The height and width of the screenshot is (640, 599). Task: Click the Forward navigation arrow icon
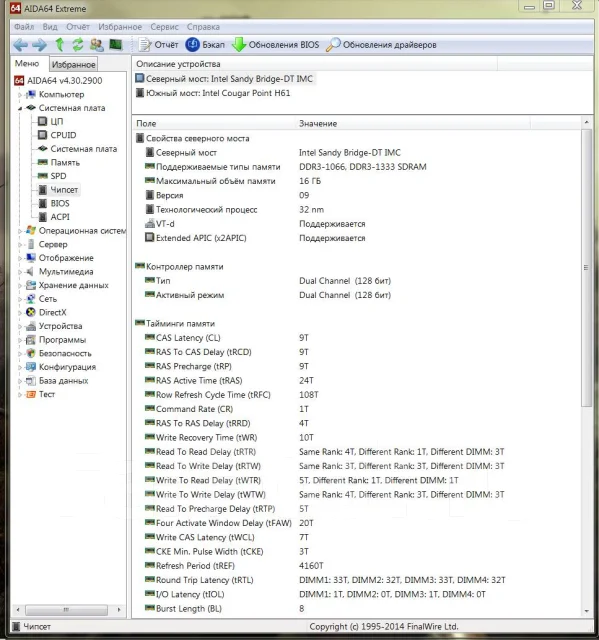coord(40,44)
